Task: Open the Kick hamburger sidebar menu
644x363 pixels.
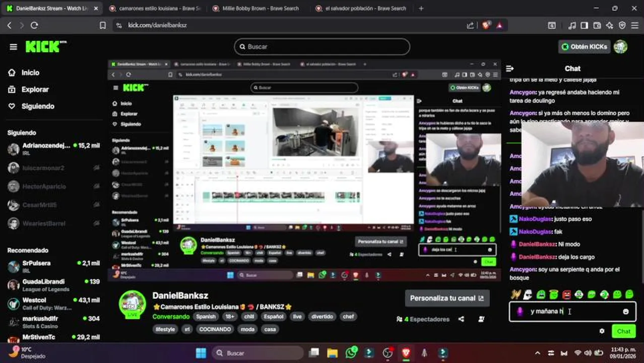Action: [x=13, y=47]
